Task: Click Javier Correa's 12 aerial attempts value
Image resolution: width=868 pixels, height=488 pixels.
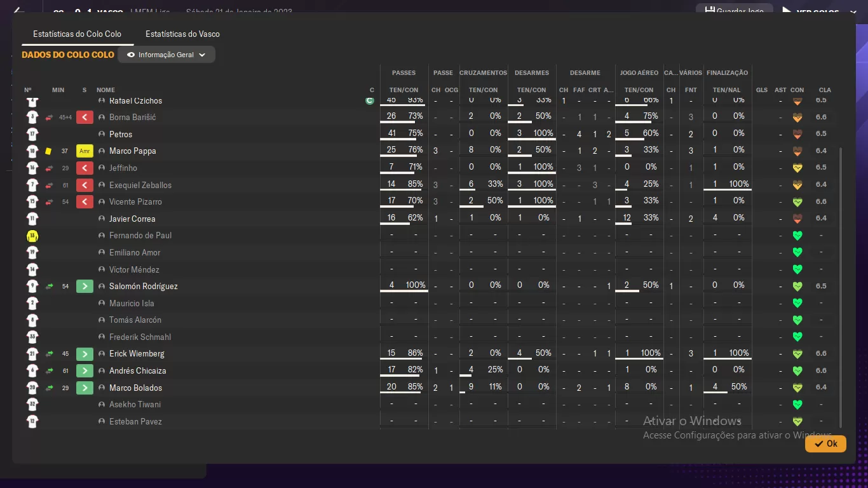Action: [x=627, y=218]
